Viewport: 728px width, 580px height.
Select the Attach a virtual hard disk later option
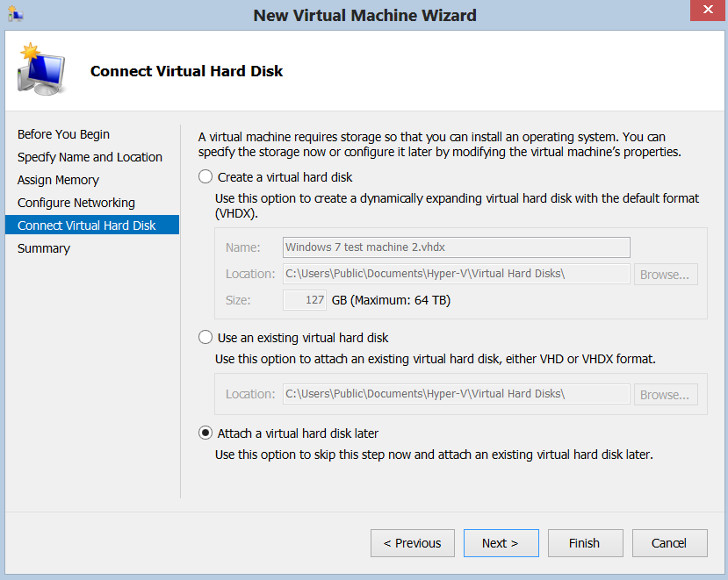(205, 433)
